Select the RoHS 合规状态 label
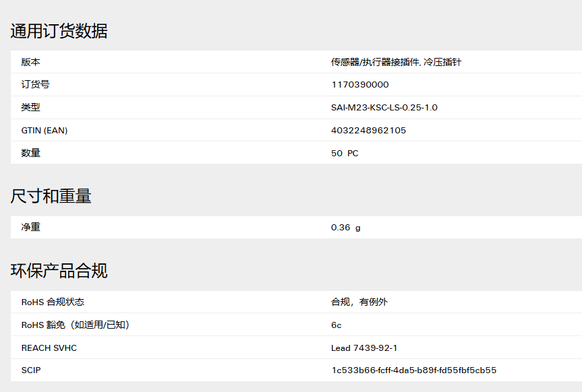 53,302
